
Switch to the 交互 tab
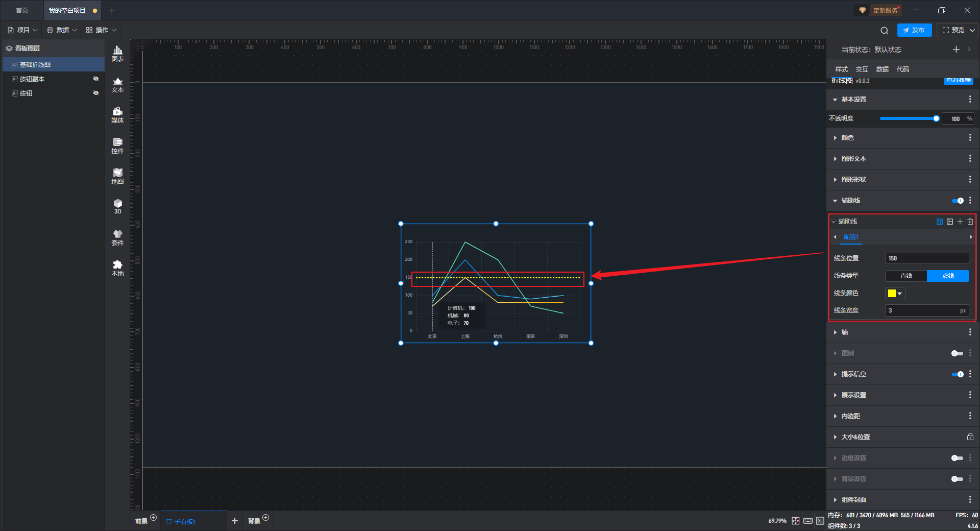[862, 69]
